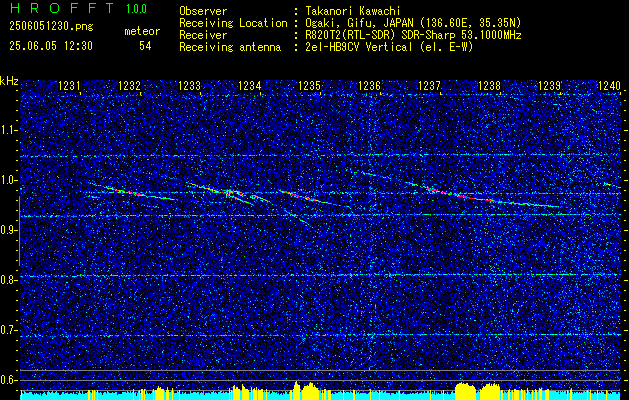Screen dimensions: 629x400
Task: Click the 1240 time axis marker
Action: pos(609,86)
